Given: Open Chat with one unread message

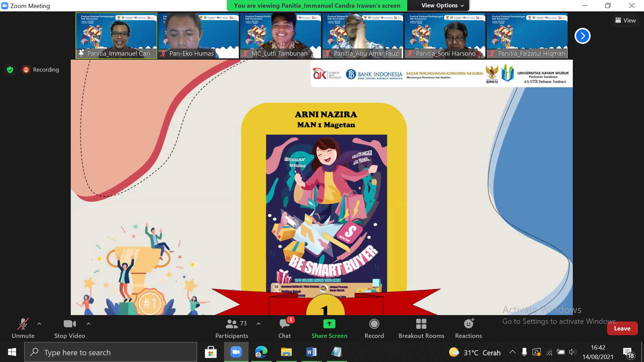Looking at the screenshot, I should point(285,328).
